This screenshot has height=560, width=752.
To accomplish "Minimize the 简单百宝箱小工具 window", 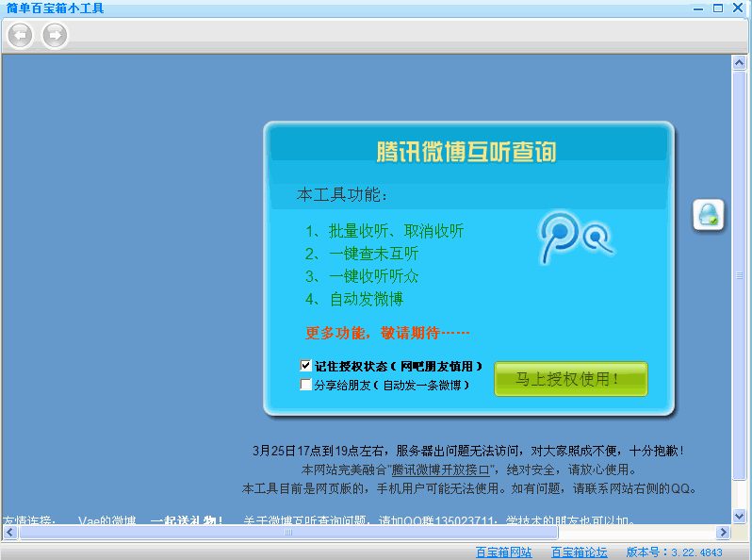I will [x=698, y=8].
